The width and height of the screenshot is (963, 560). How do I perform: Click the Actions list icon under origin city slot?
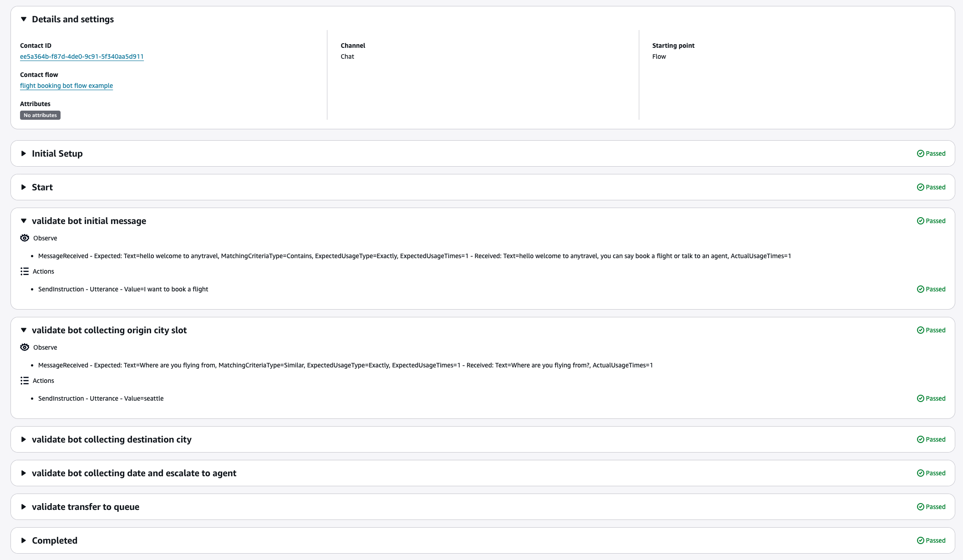pos(25,381)
